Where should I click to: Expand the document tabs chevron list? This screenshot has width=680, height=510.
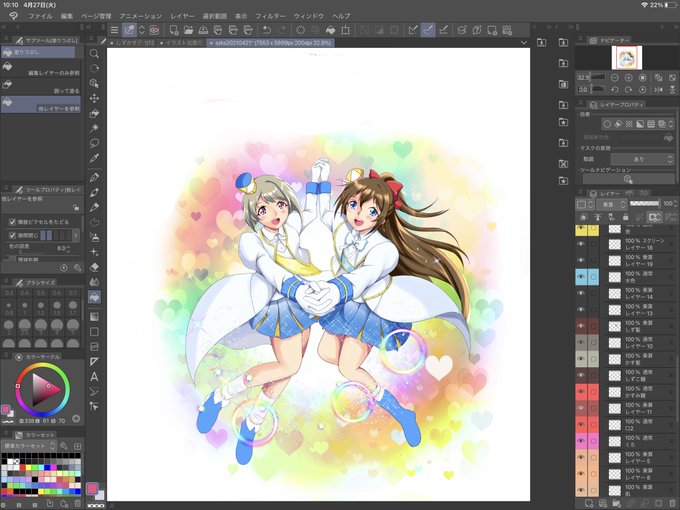(524, 42)
